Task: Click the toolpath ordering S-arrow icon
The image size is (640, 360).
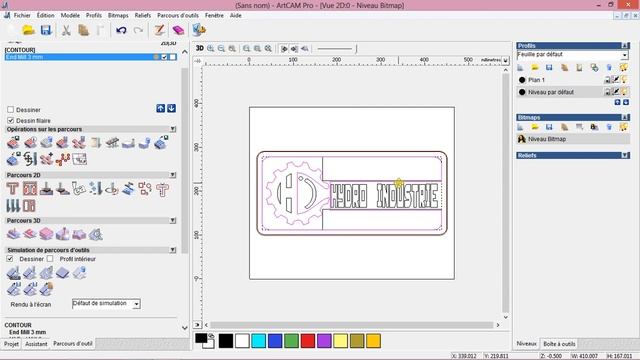Action: pos(30,159)
